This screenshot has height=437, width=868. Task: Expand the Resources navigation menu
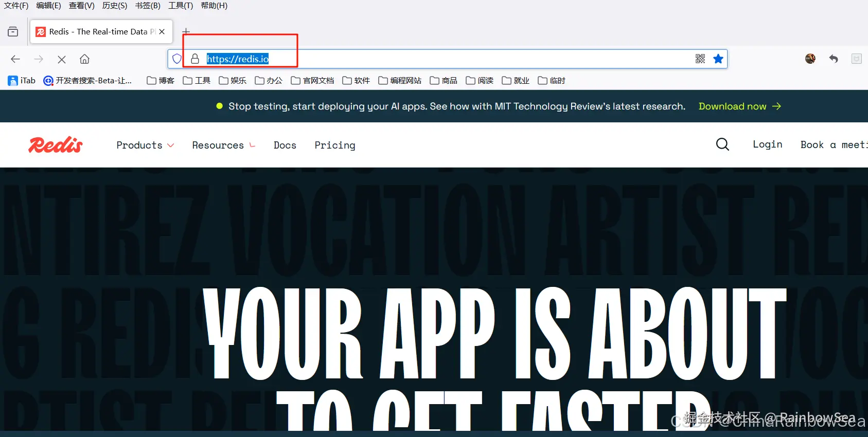pos(224,145)
